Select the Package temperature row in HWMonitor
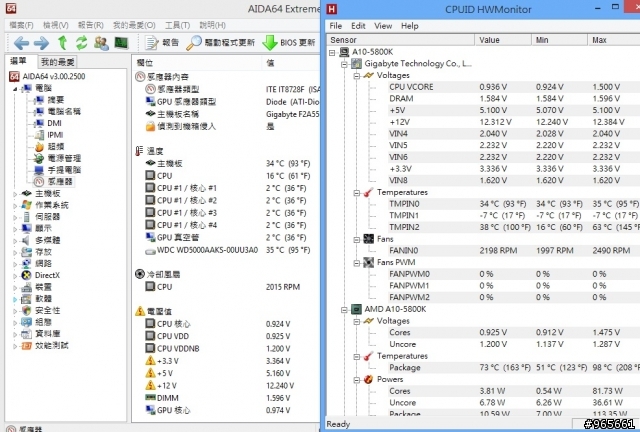This screenshot has height=432, width=640. point(513,367)
